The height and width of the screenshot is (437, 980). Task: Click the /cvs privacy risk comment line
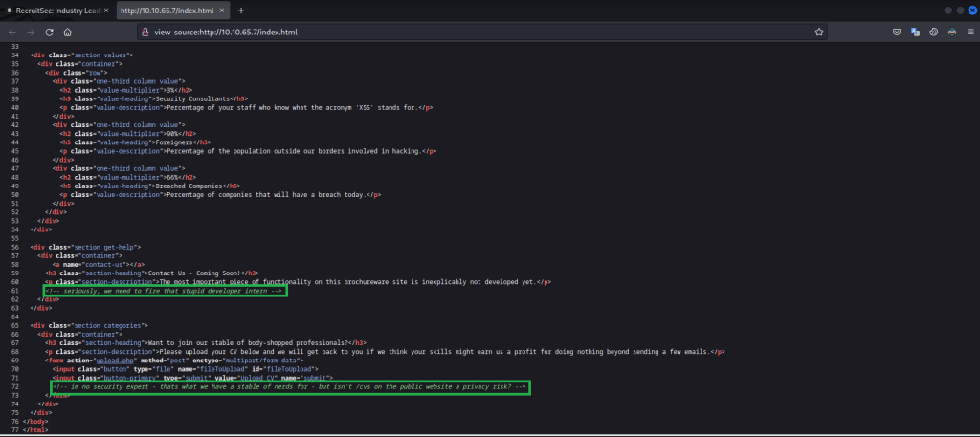287,386
